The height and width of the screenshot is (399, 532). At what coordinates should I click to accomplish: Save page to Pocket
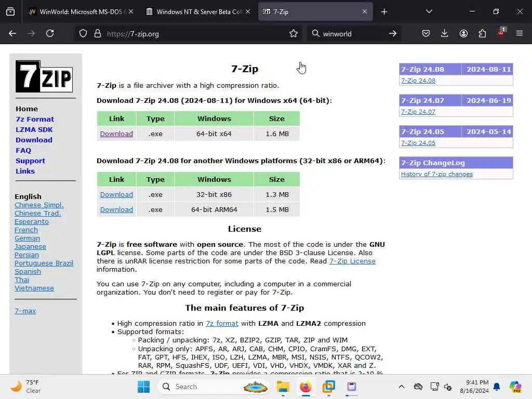(426, 34)
